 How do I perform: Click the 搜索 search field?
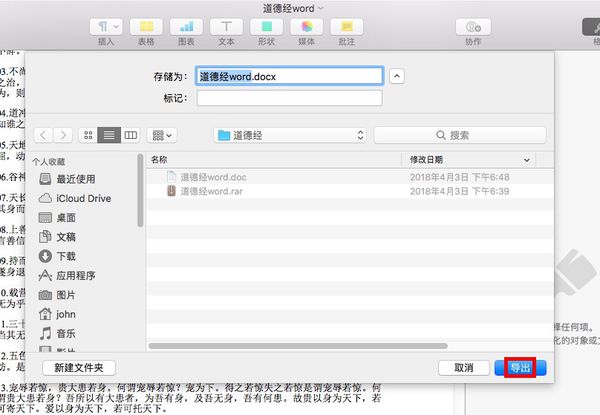click(x=460, y=135)
